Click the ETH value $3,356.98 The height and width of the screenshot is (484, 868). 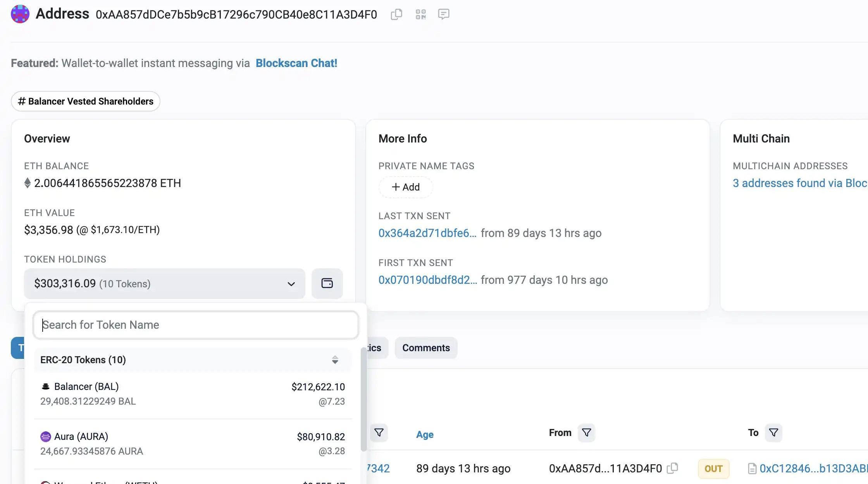click(48, 230)
